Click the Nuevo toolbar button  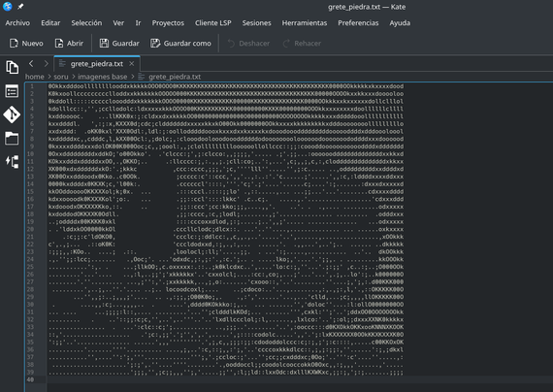tap(26, 44)
